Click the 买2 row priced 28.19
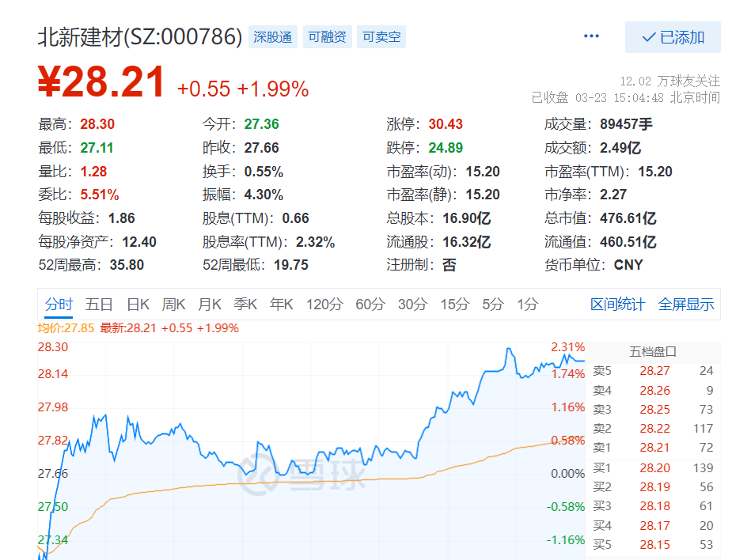 coord(653,486)
